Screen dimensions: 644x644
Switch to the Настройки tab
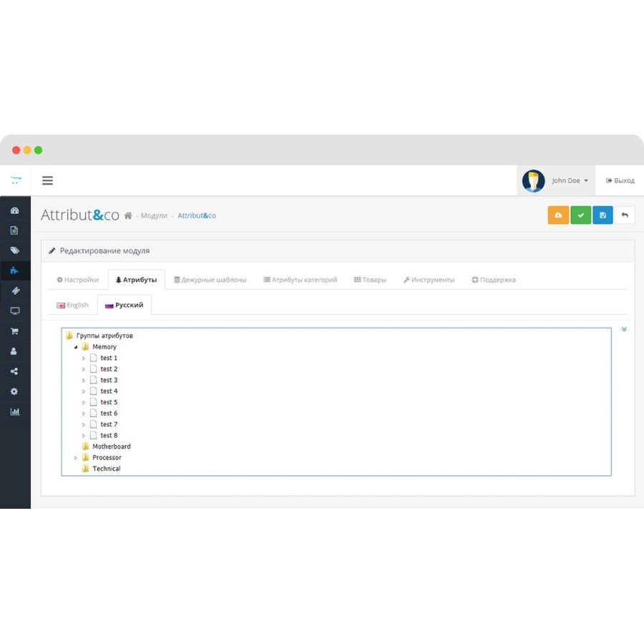pos(77,280)
